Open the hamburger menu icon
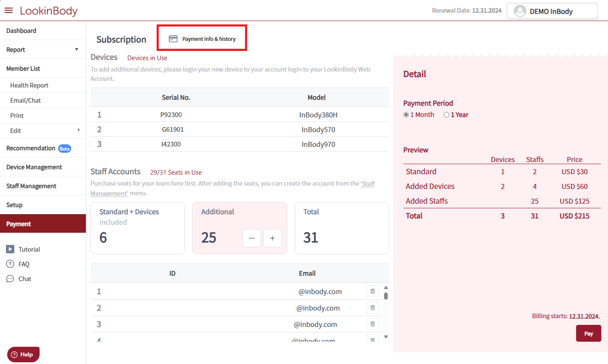 pyautogui.click(x=8, y=11)
